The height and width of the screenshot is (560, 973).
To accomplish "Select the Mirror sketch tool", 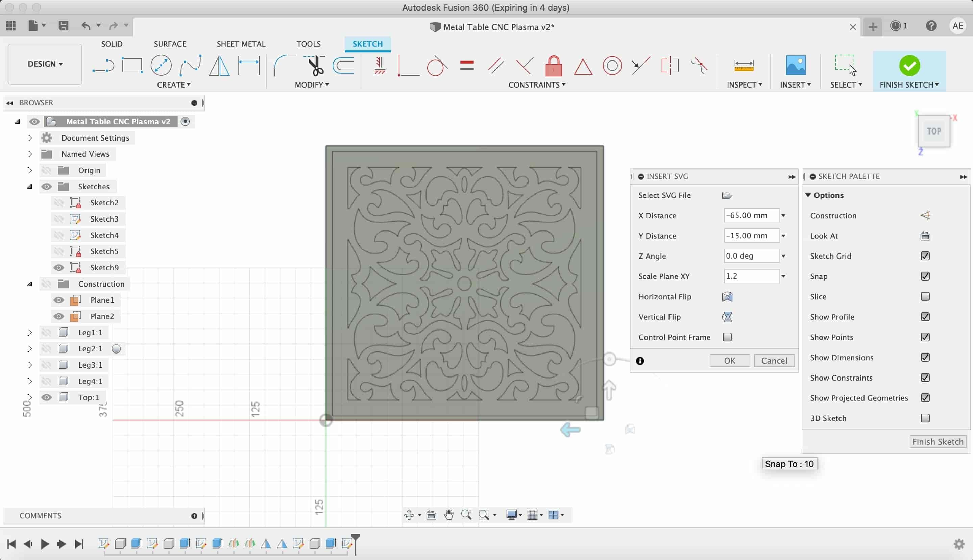I will [x=219, y=65].
